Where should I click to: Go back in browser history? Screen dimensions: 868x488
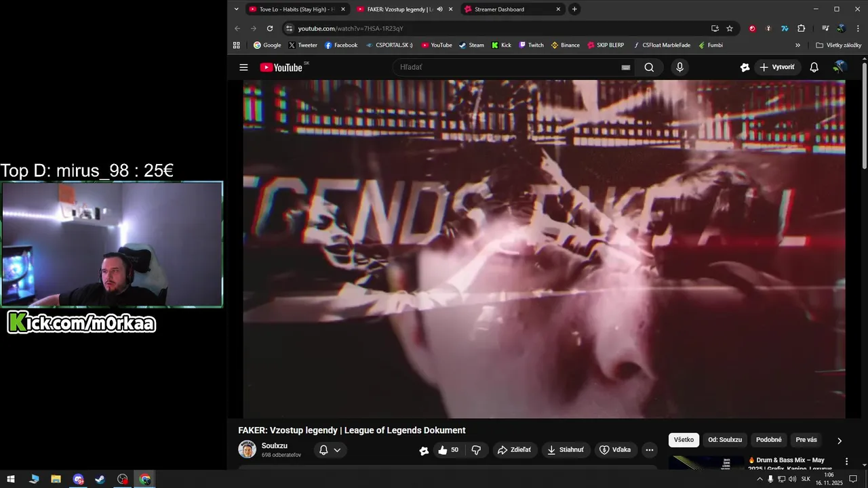tap(237, 28)
